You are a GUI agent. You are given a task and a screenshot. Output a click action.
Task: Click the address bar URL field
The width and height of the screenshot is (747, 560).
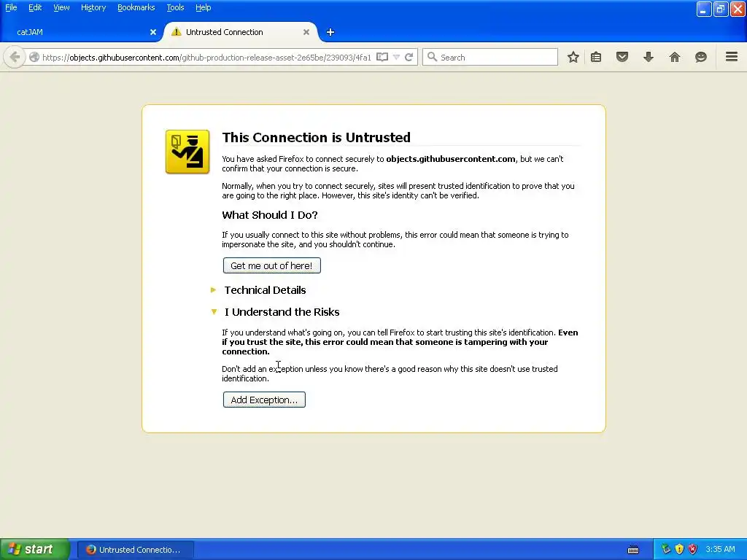[x=206, y=58]
